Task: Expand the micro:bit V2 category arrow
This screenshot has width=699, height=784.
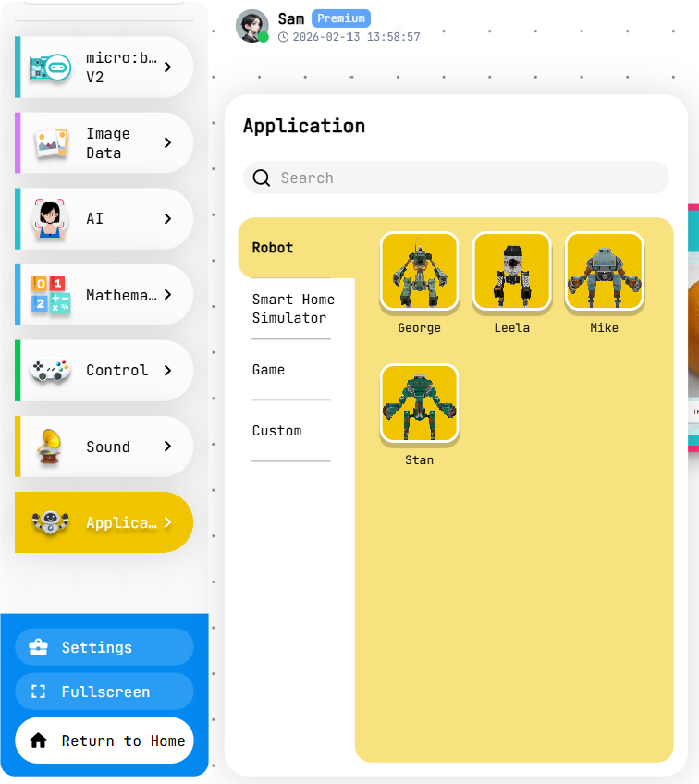Action: 167,67
